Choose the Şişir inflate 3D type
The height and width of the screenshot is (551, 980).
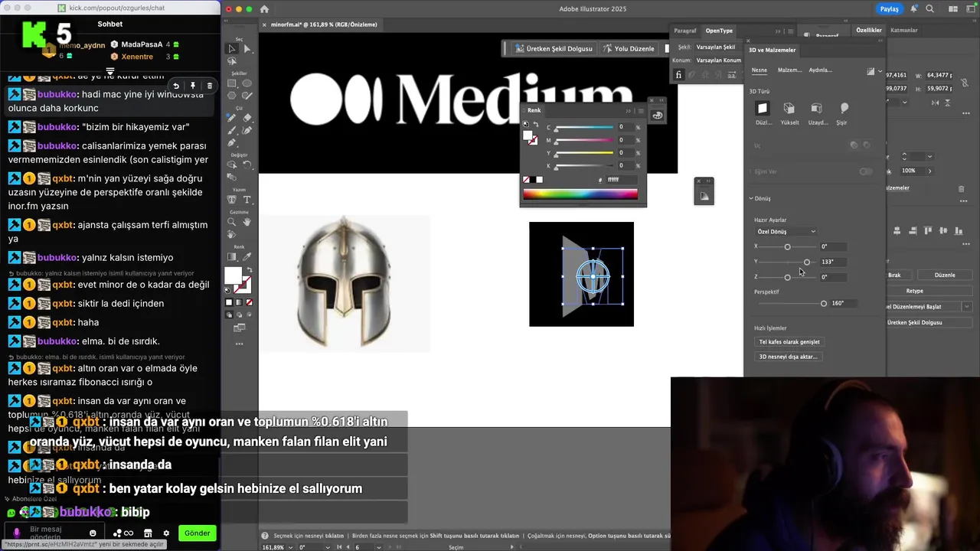point(844,109)
